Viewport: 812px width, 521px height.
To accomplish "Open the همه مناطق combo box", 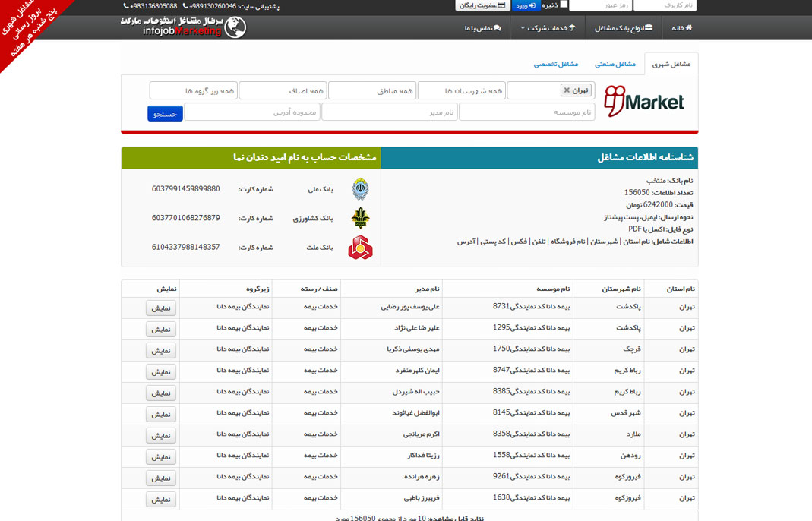I will pos(372,90).
